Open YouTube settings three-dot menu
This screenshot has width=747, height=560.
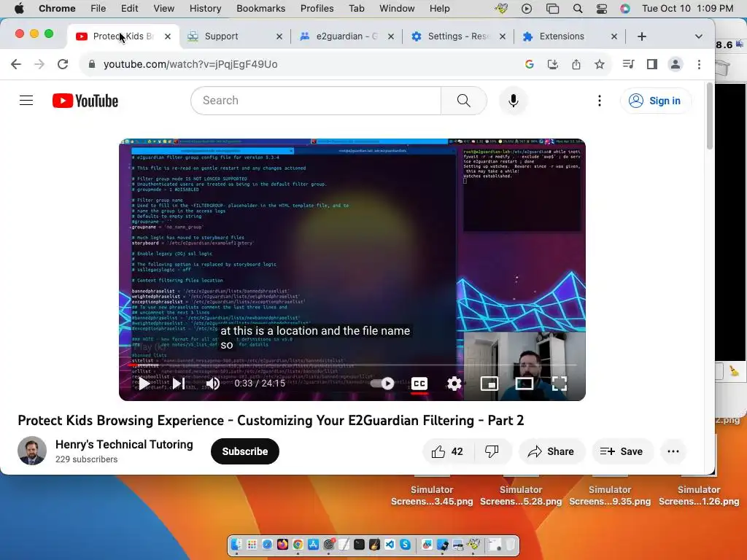600,101
